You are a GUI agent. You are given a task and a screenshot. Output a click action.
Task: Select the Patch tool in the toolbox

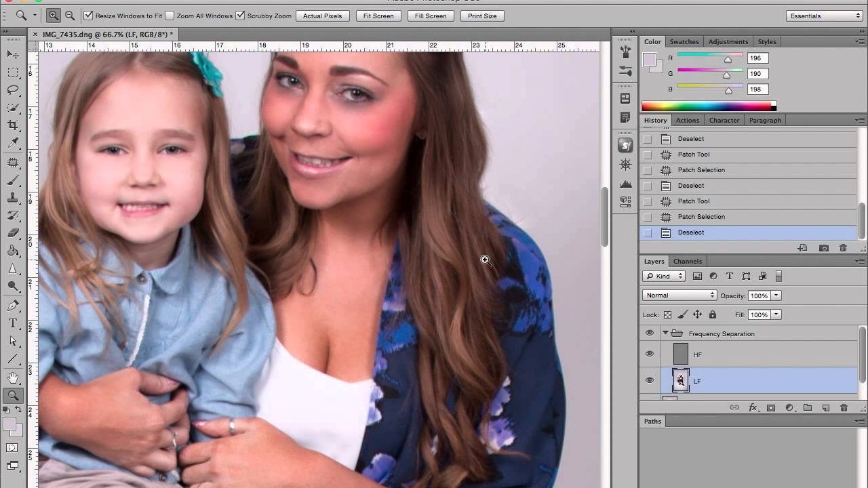point(13,163)
